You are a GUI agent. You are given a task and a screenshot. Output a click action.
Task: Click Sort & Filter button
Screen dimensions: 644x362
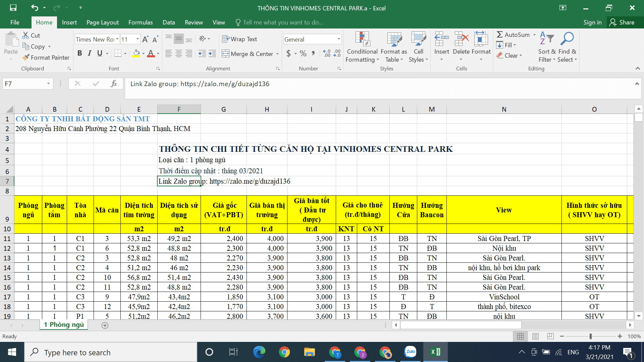[x=547, y=47]
